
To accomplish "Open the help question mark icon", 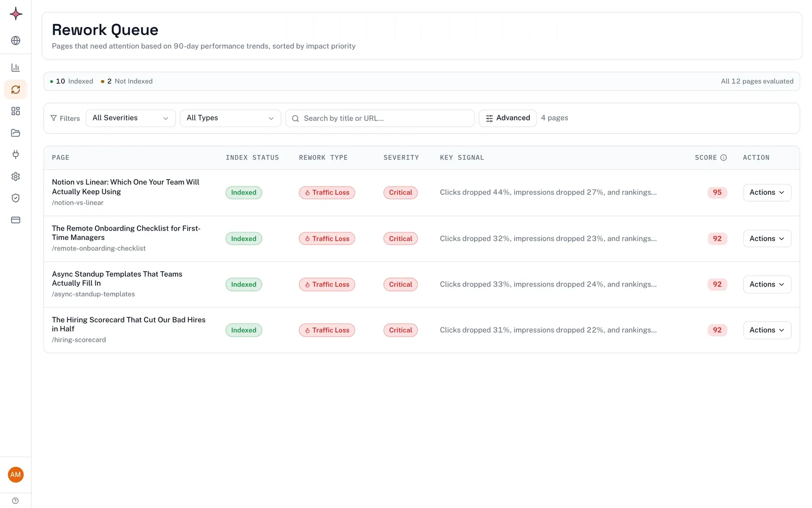I will click(15, 500).
